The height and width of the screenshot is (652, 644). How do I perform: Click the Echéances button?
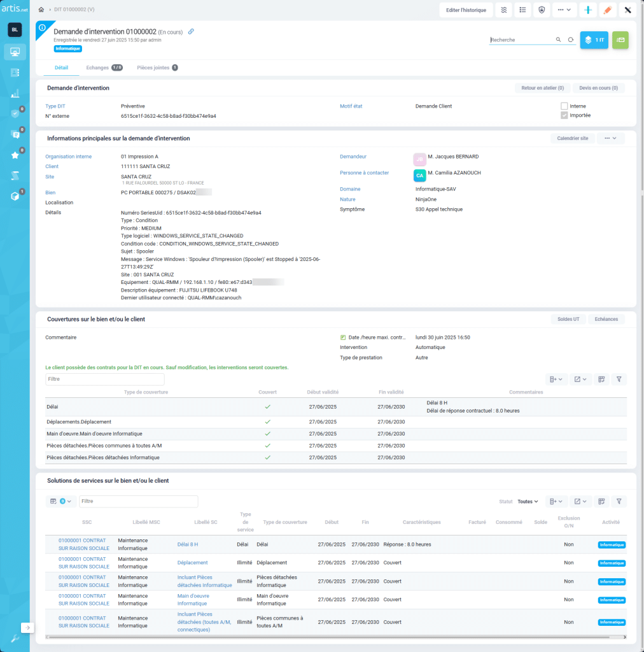pyautogui.click(x=606, y=319)
